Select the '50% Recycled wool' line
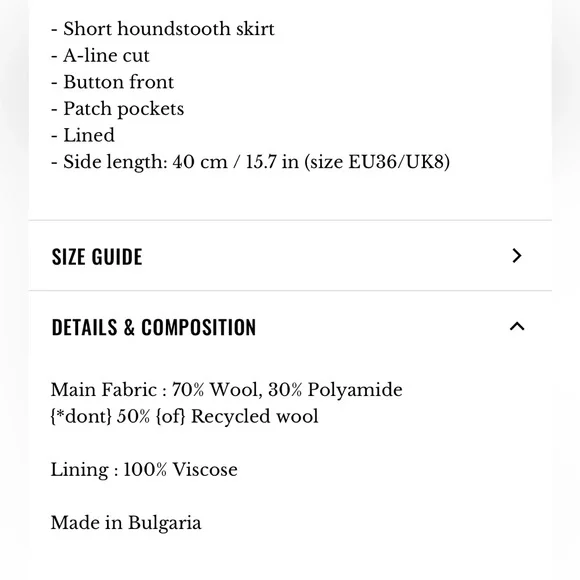 coord(184,417)
